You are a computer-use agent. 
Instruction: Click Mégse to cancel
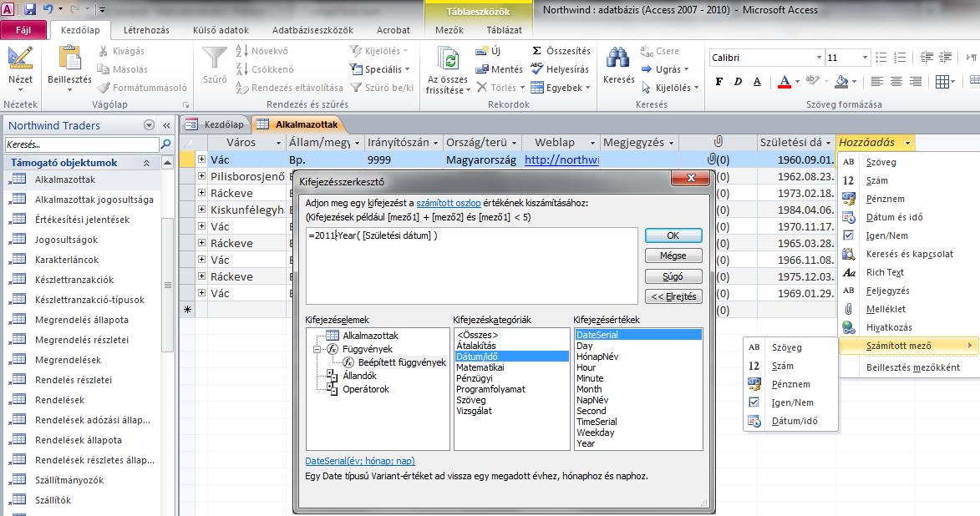pyautogui.click(x=673, y=255)
